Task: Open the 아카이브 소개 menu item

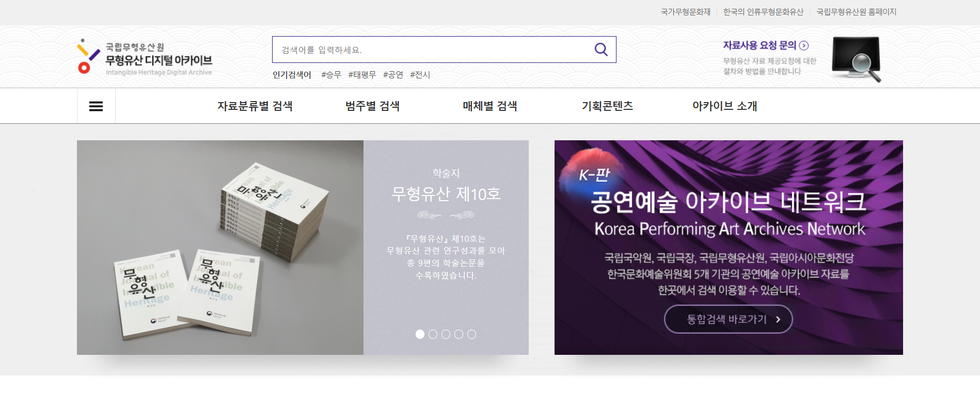Action: [724, 106]
